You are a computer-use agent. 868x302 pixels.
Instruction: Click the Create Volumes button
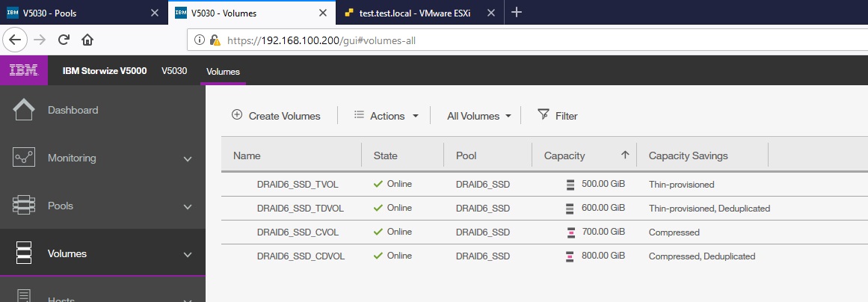tap(276, 116)
